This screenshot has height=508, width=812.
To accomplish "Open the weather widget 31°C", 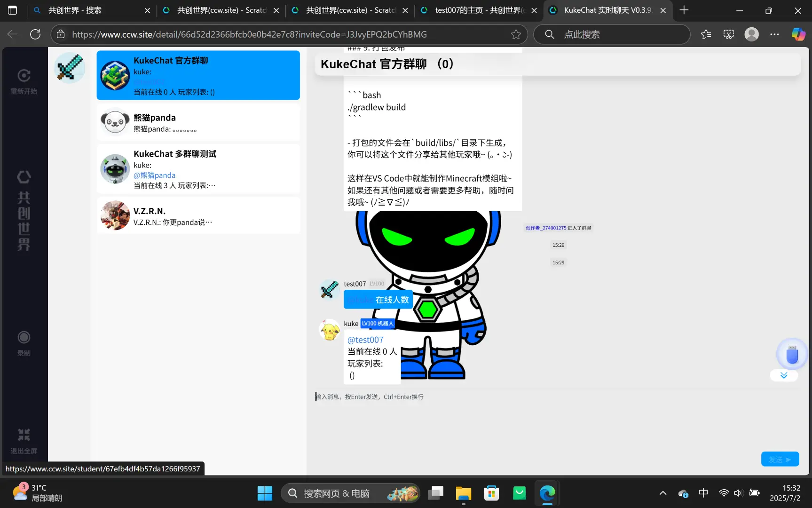I will (x=38, y=493).
